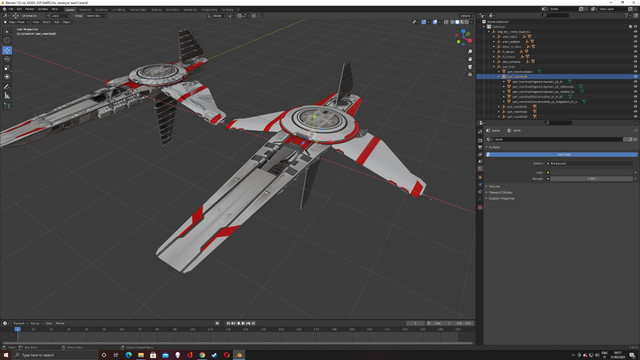Click the Windows taskbar search box
The width and height of the screenshot is (640, 360).
56,355
